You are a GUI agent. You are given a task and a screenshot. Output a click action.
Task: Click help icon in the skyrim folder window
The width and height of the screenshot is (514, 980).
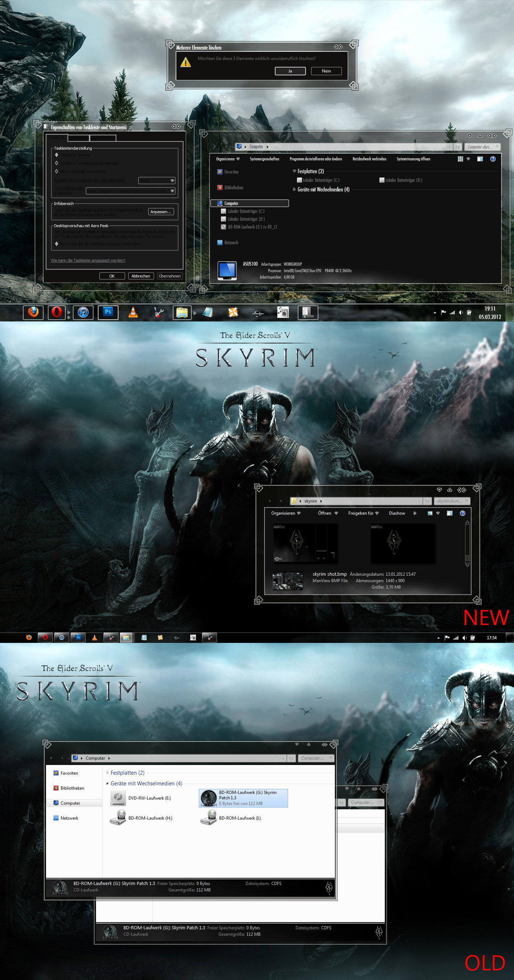[x=462, y=513]
